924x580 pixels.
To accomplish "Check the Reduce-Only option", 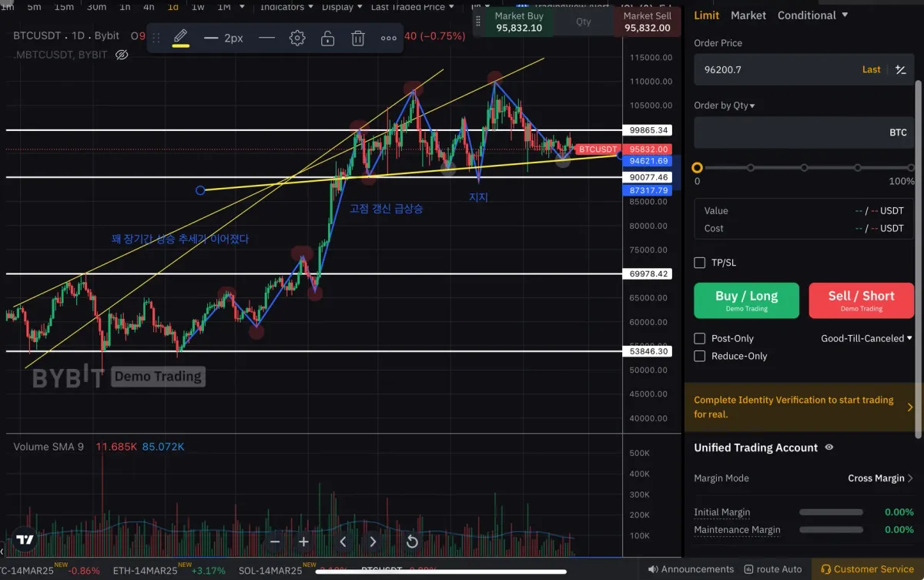I will [700, 356].
